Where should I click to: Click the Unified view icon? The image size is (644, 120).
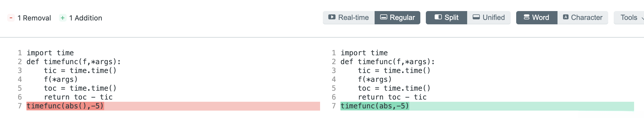point(476,17)
